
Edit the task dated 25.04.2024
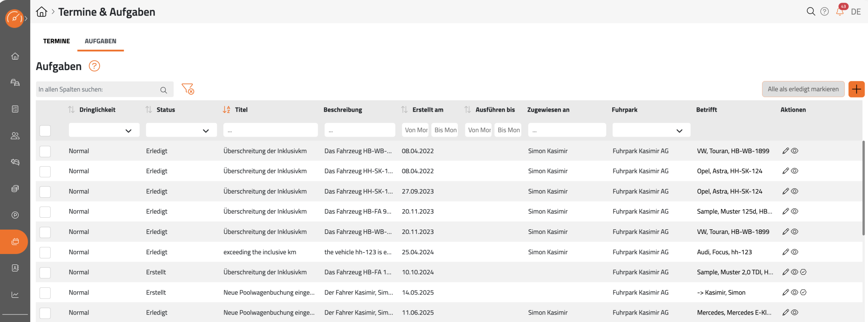tap(785, 252)
